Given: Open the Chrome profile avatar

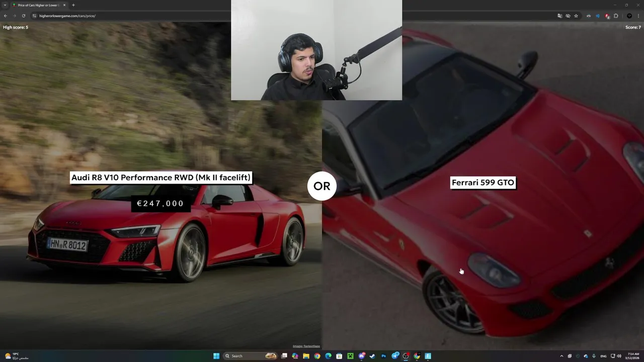Looking at the screenshot, I should pyautogui.click(x=629, y=16).
